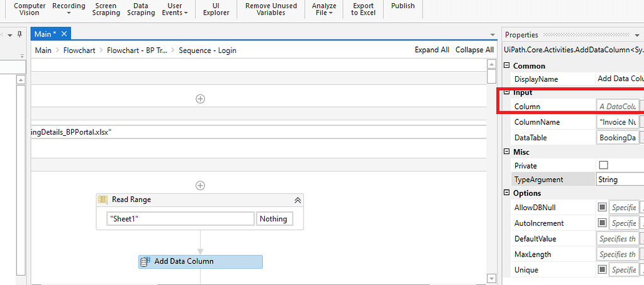This screenshot has height=285, width=644.
Task: Click the Add Data Column database icon
Action: point(145,261)
